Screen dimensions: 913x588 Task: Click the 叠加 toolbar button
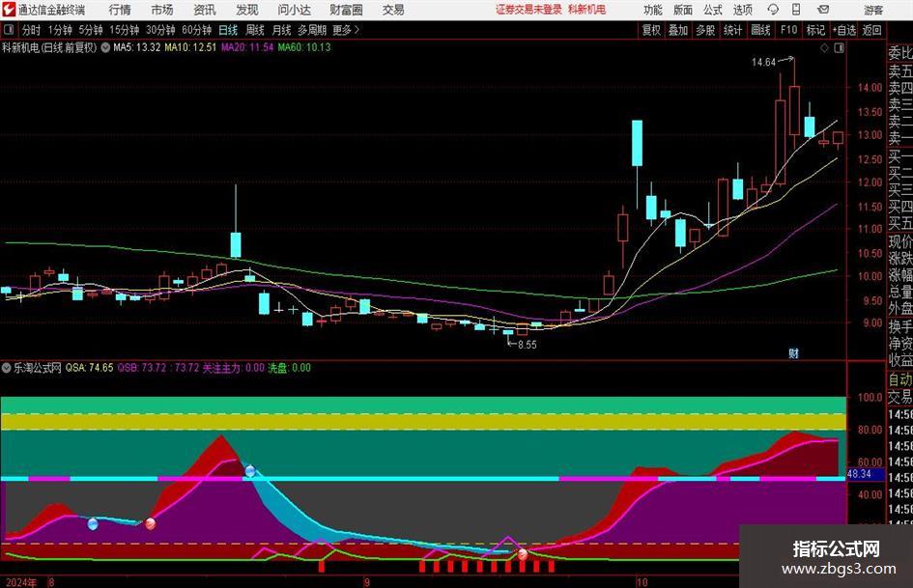tap(678, 30)
